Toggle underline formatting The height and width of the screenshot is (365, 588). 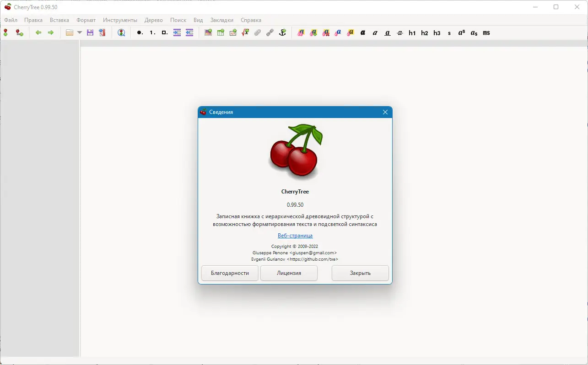pos(388,32)
